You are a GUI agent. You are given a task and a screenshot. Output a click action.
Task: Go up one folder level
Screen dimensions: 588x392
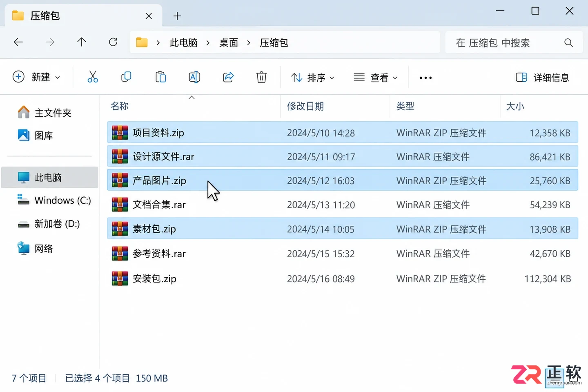(x=82, y=42)
